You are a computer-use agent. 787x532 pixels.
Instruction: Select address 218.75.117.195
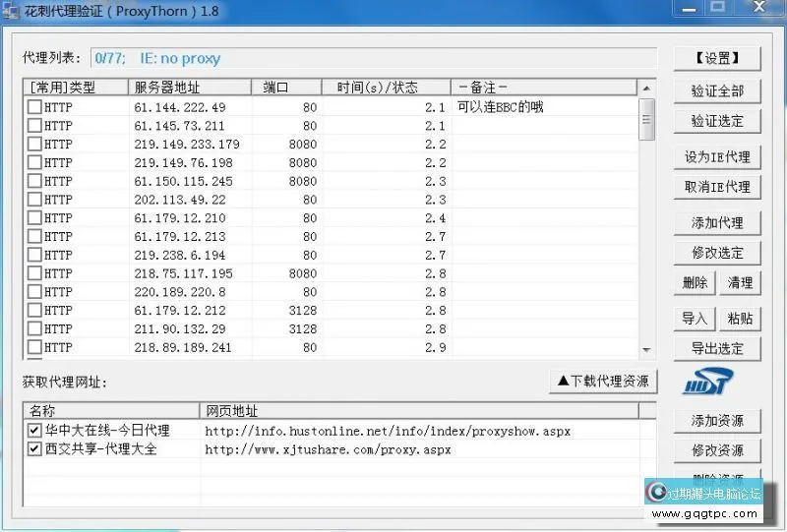click(183, 273)
